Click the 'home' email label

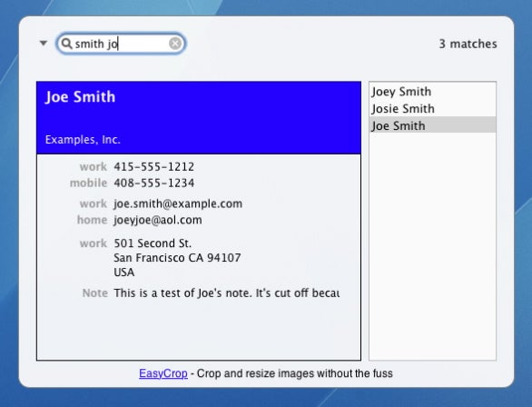(x=93, y=220)
